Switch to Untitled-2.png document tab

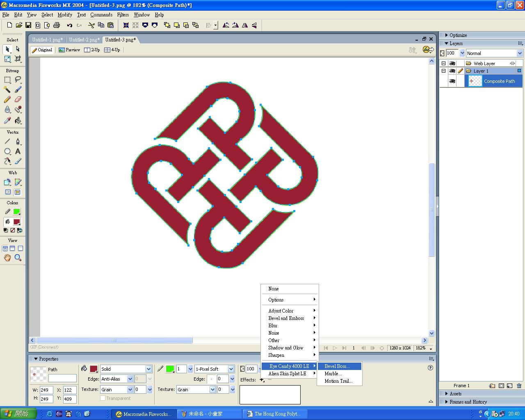point(84,40)
